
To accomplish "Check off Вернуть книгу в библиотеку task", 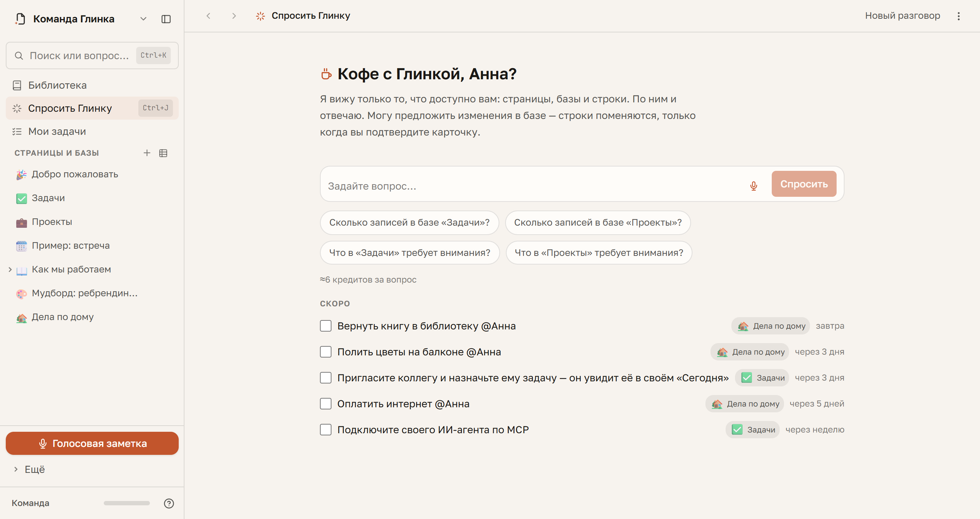I will pyautogui.click(x=326, y=326).
